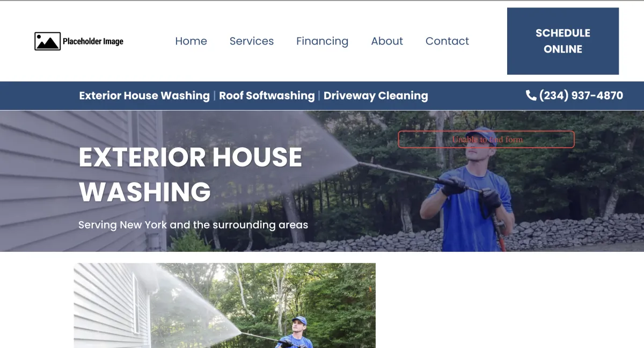Go to the Home page
The width and height of the screenshot is (644, 348).
191,41
